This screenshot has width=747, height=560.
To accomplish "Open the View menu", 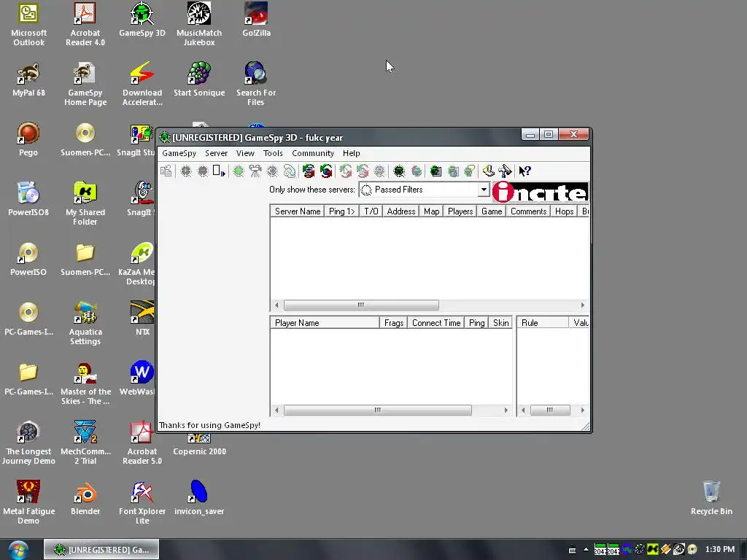I will [245, 153].
